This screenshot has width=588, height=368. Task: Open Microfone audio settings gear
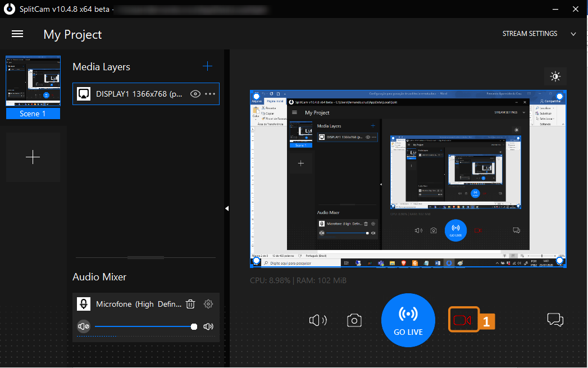tap(208, 304)
